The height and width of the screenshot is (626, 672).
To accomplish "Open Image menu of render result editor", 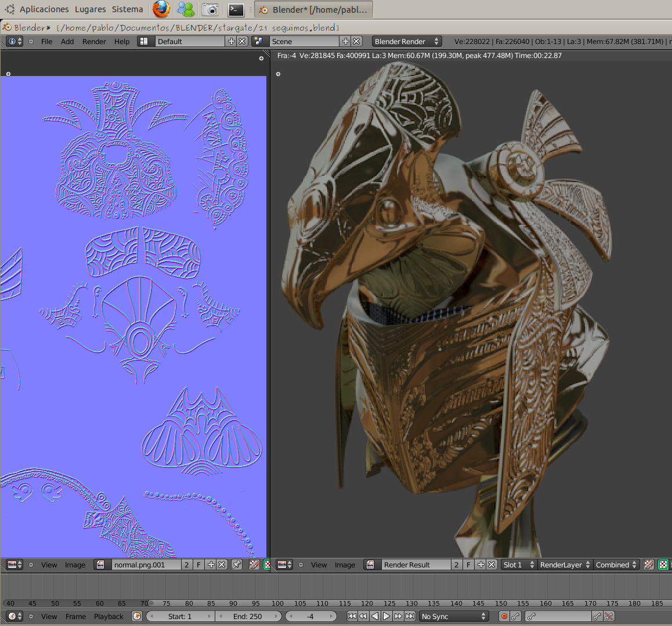I will tap(345, 565).
